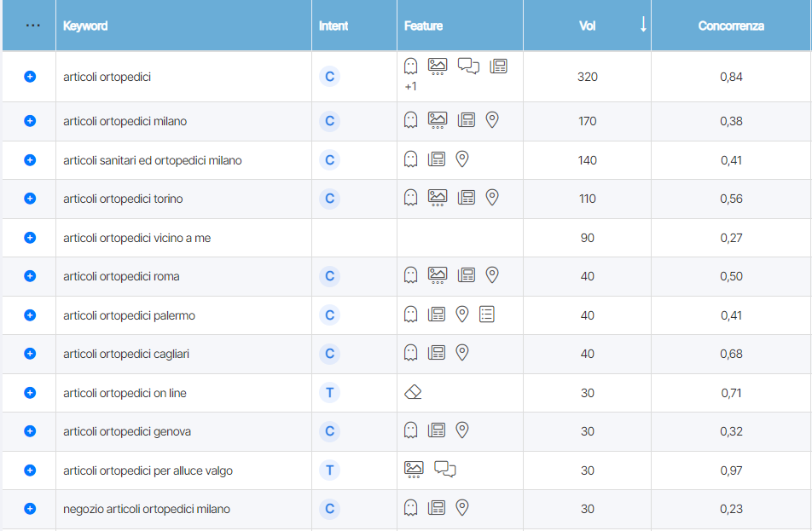This screenshot has width=812, height=531.
Task: Click the T intent badge for 'articoli ortopedici on line'
Action: click(x=329, y=393)
